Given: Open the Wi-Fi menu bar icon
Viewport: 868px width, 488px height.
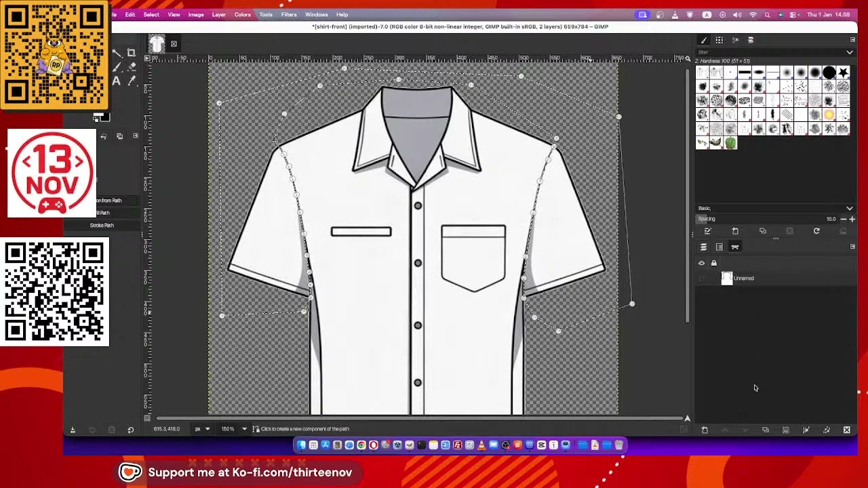Looking at the screenshot, I should click(x=753, y=14).
